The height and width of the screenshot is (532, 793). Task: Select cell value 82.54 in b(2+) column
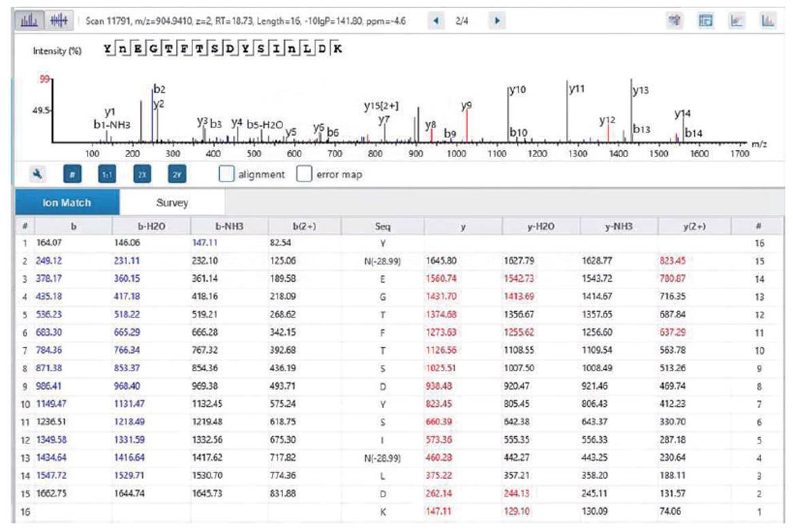281,243
